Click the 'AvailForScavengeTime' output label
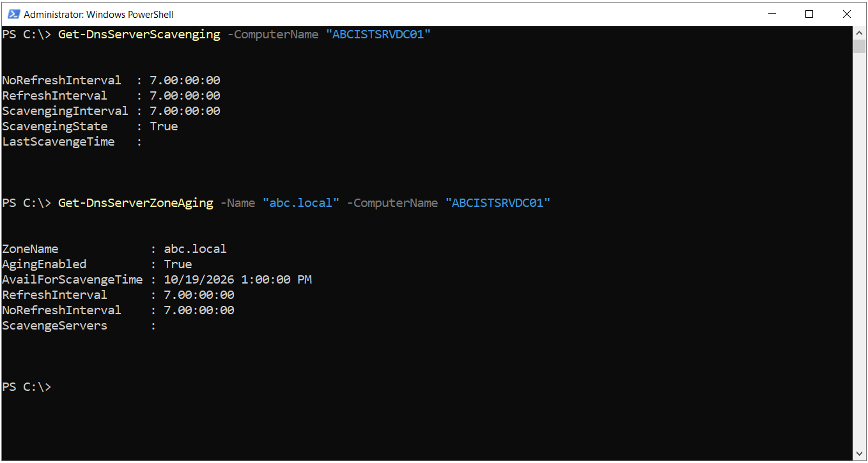The image size is (868, 463). (72, 280)
